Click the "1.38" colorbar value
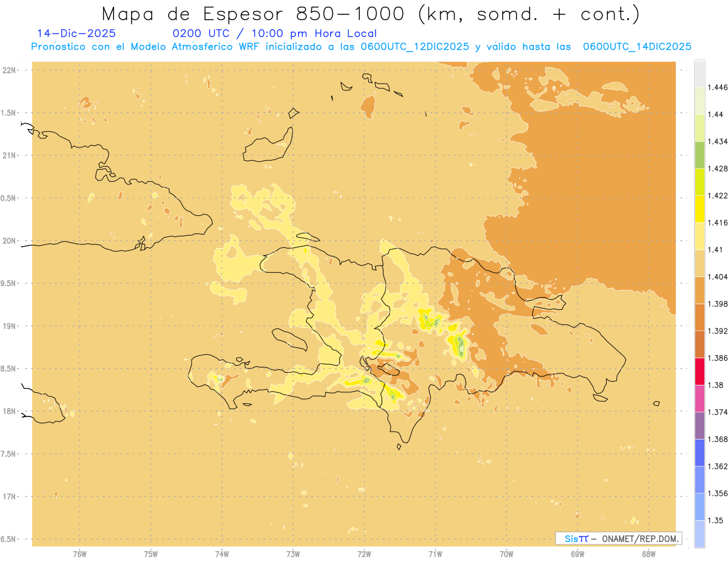 click(715, 385)
